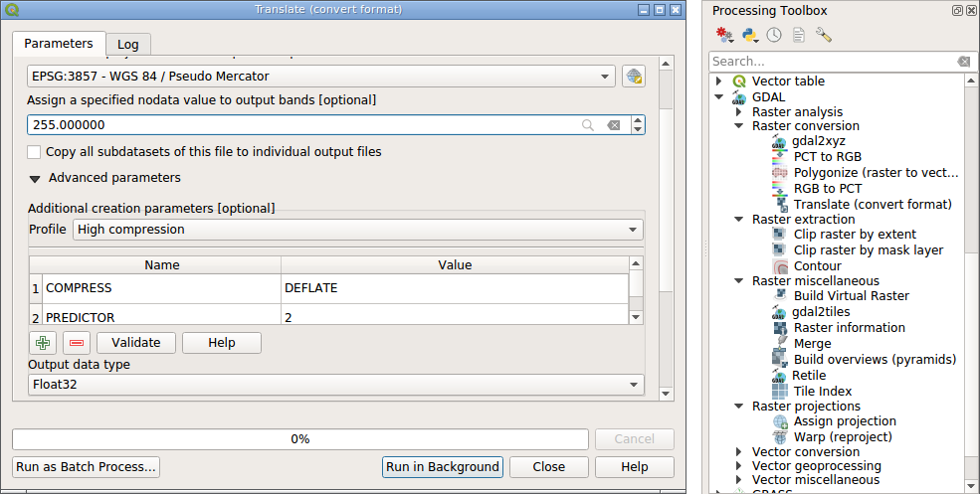Collapse Raster extraction group

(x=739, y=220)
